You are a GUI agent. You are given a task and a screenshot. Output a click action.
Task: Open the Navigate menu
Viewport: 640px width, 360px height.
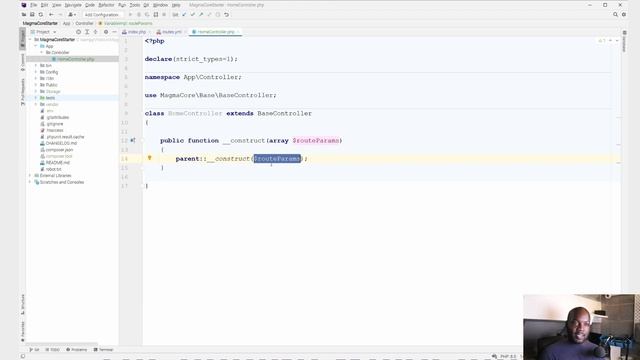[73, 5]
